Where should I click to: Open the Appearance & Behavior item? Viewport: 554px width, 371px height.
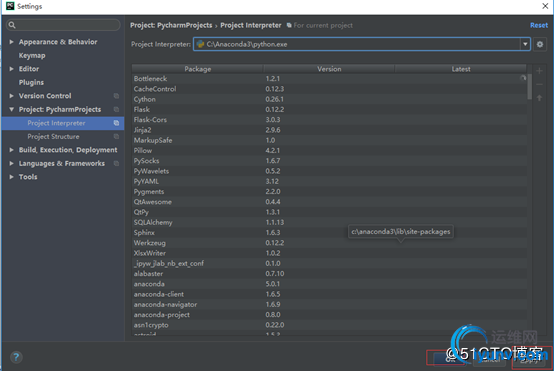pyautogui.click(x=58, y=42)
